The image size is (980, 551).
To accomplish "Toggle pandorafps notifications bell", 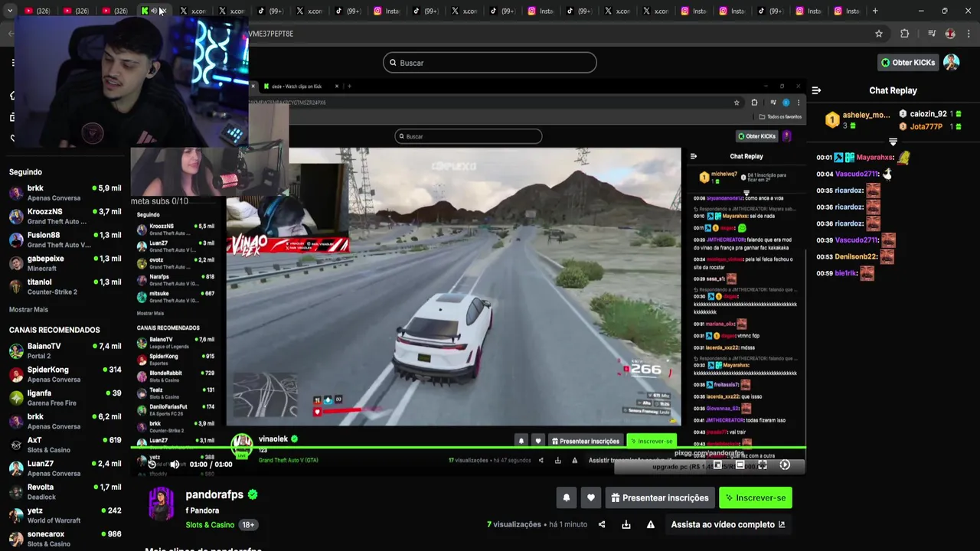I will (x=567, y=498).
